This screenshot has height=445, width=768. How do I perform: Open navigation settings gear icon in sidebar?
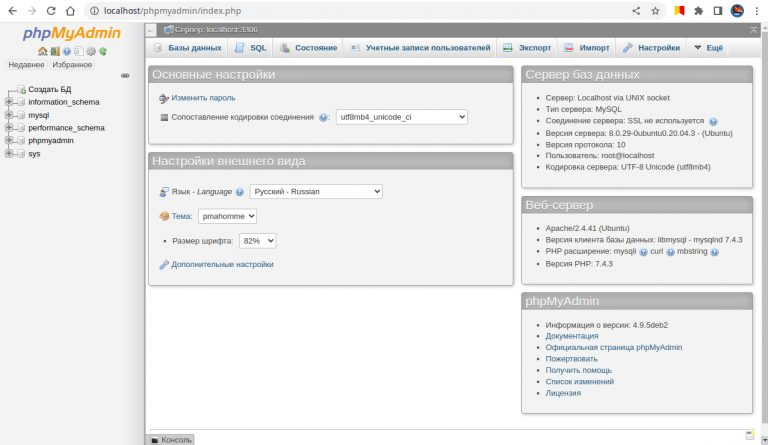(x=90, y=51)
